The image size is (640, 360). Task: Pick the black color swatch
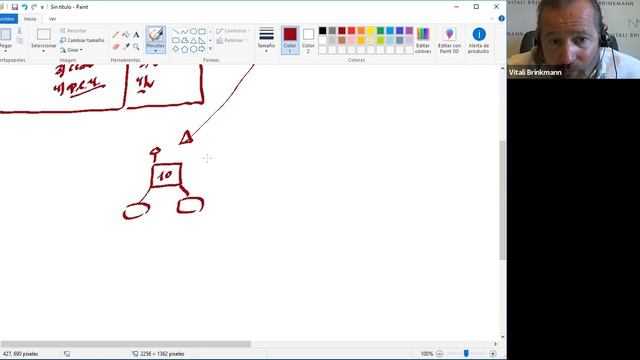322,31
